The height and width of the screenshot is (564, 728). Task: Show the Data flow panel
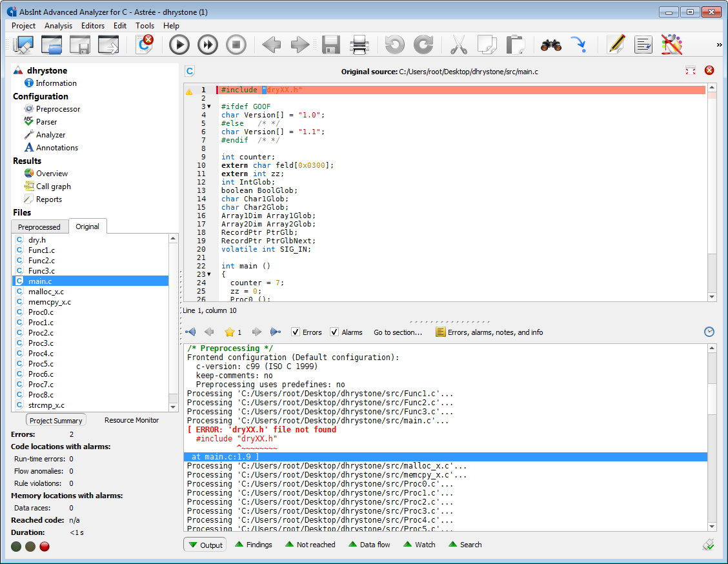click(x=369, y=545)
